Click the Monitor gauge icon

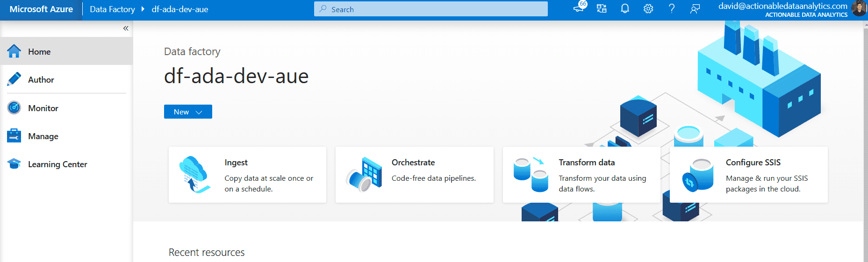14,108
